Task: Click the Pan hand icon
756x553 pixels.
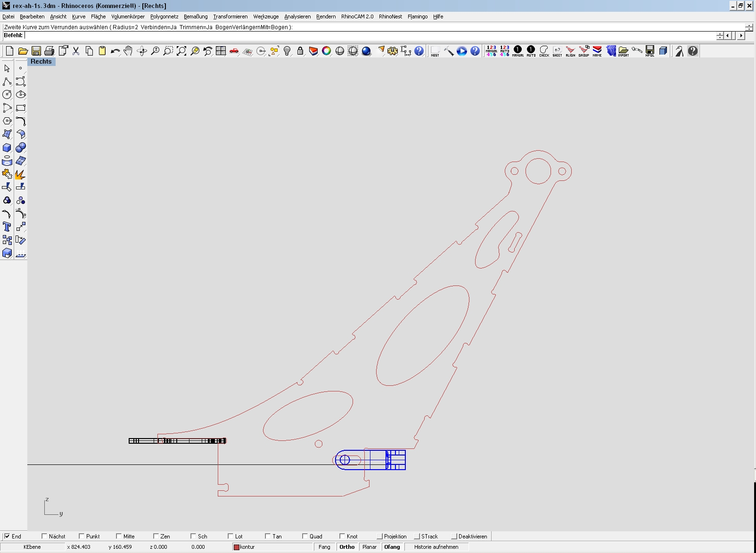Action: click(x=128, y=51)
